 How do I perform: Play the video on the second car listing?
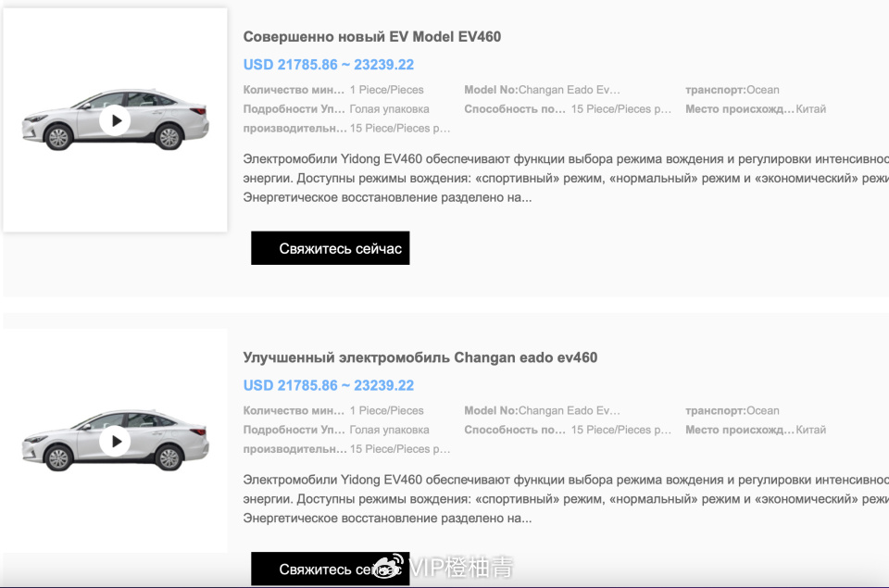(115, 442)
